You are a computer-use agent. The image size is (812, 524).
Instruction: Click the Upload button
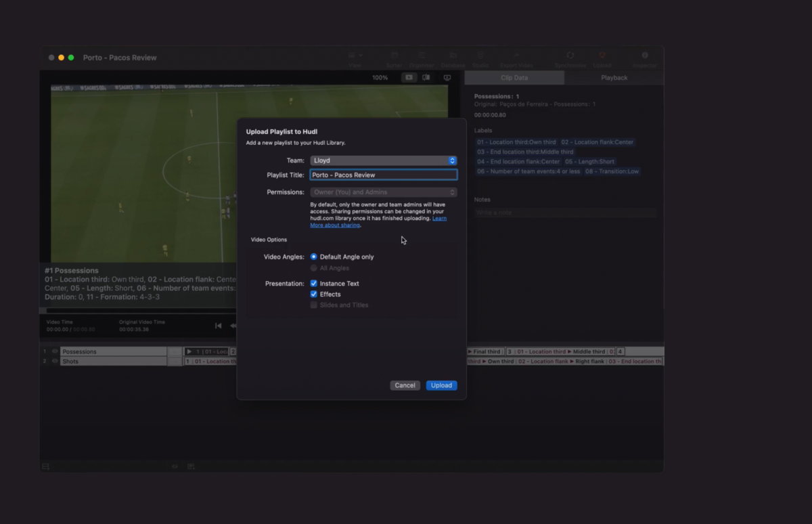[x=441, y=385]
